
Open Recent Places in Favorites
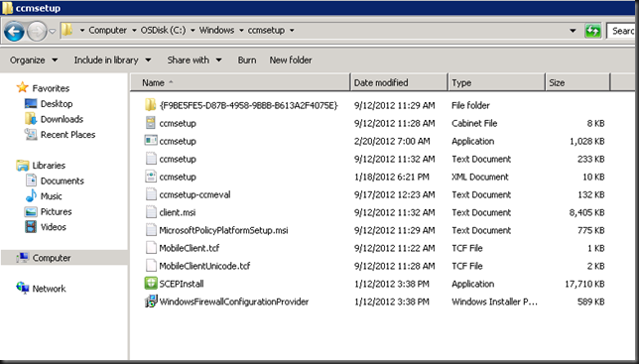(x=67, y=135)
